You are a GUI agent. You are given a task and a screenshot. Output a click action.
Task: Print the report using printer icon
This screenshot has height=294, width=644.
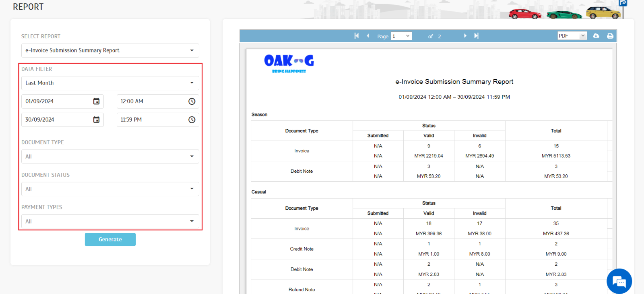(x=610, y=36)
